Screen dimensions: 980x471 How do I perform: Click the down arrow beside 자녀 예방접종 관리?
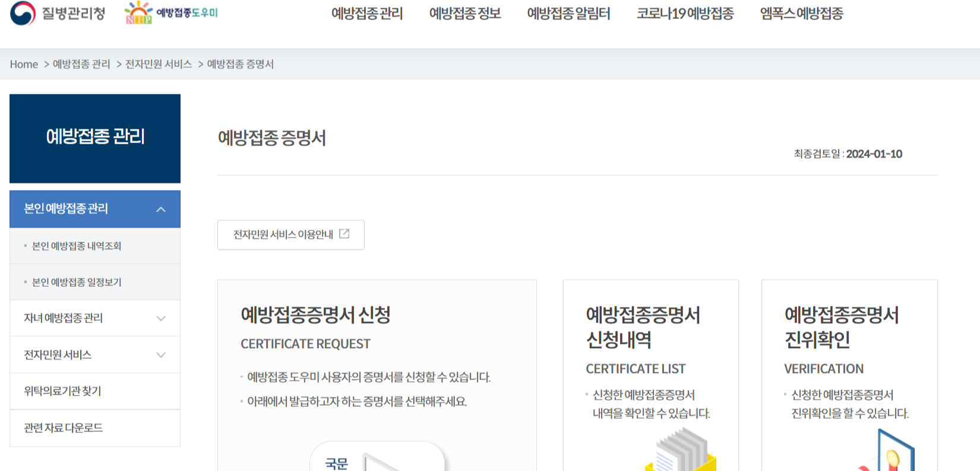pyautogui.click(x=161, y=318)
